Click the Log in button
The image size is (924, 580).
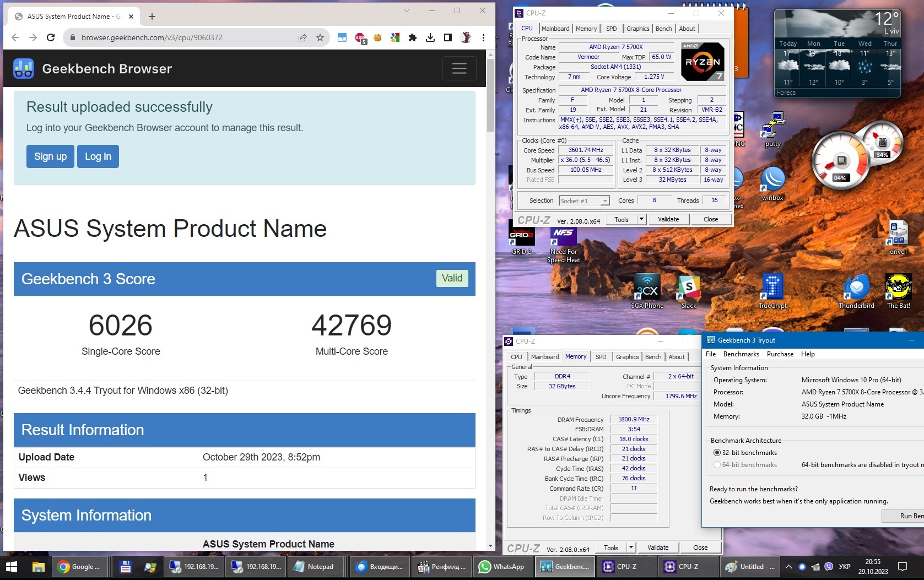98,156
